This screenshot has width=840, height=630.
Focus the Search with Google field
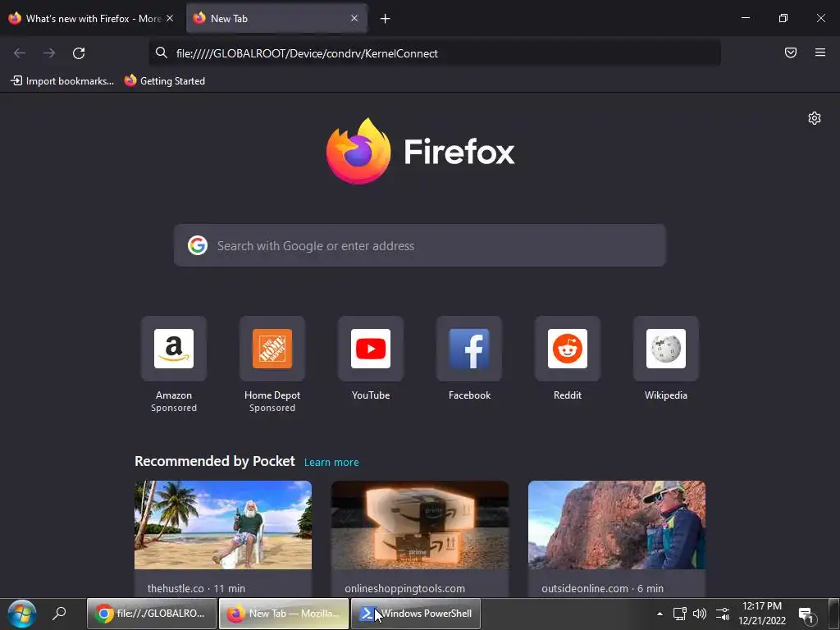tap(419, 245)
